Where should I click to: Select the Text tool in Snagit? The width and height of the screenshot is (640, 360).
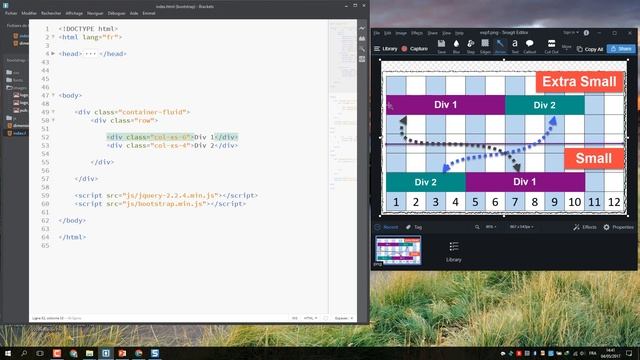coord(515,46)
